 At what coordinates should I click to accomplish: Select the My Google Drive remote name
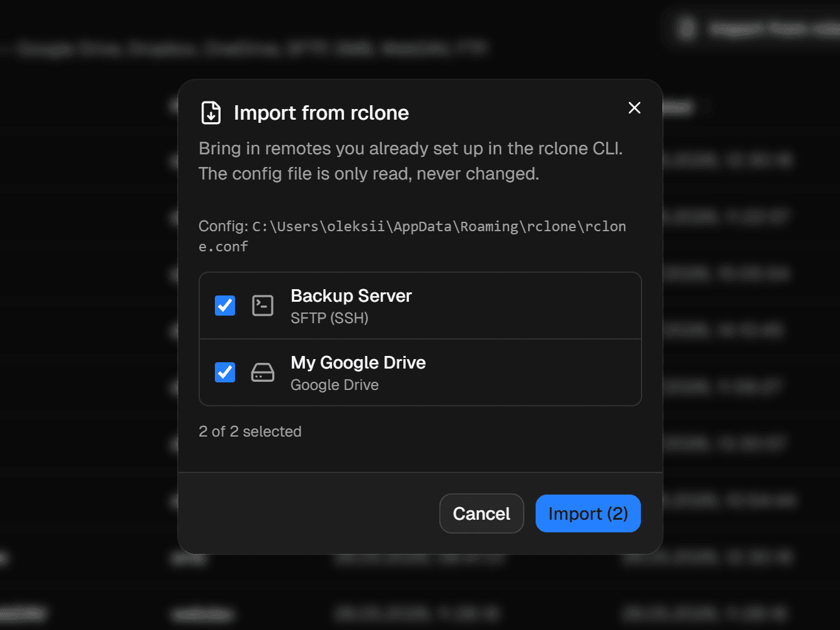click(x=358, y=362)
